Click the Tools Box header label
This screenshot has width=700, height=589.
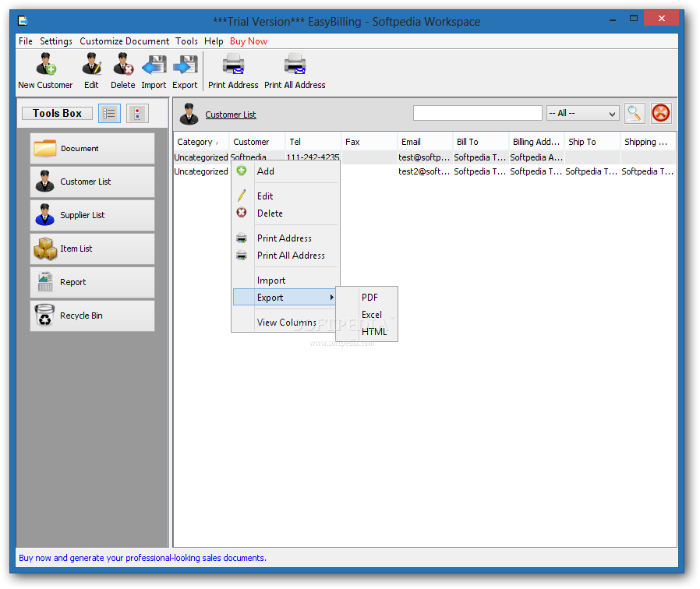point(57,113)
